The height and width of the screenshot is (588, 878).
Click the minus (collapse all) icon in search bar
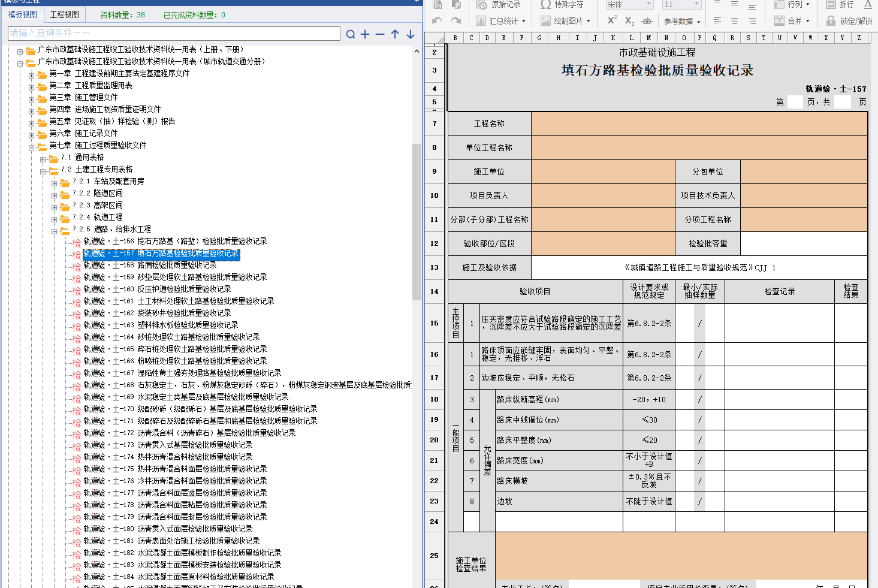pyautogui.click(x=380, y=34)
